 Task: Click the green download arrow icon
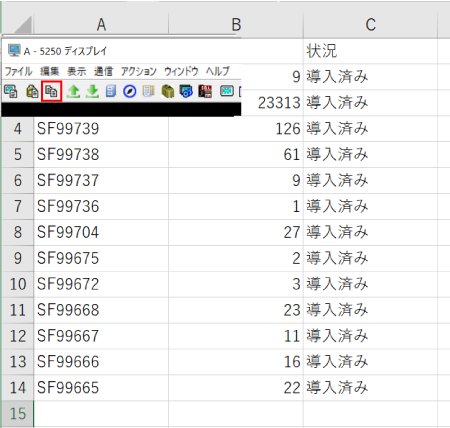click(92, 91)
